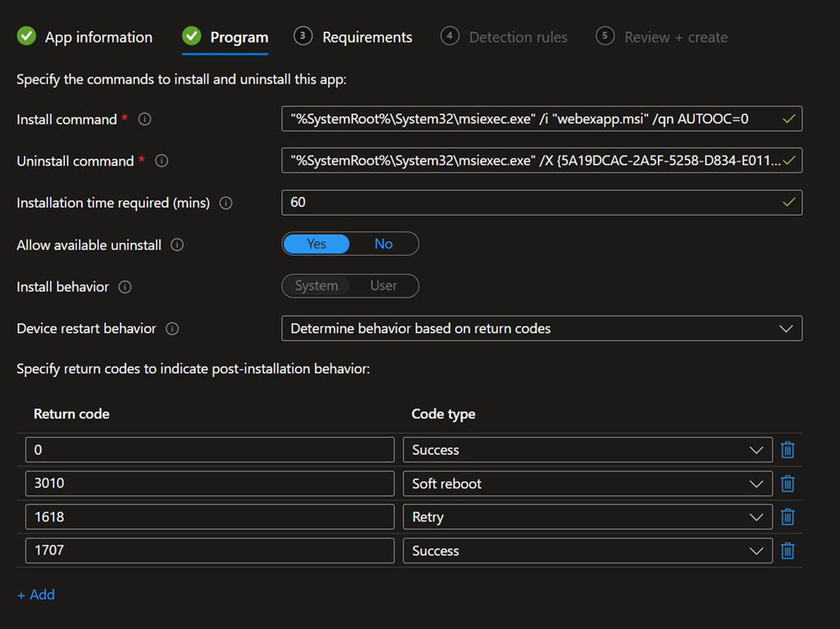Show info for Device restart behavior
Screen dimensions: 840x629
[172, 329]
